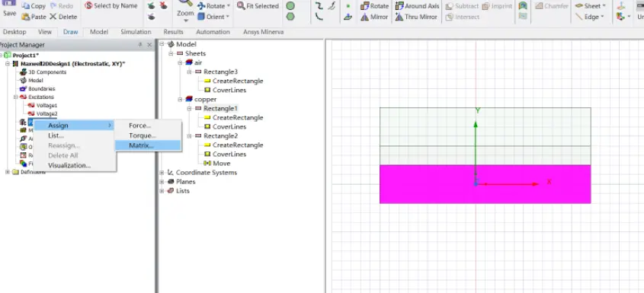Collapse the Excitations node
Image resolution: width=644 pixels, height=293 pixels.
(15, 97)
